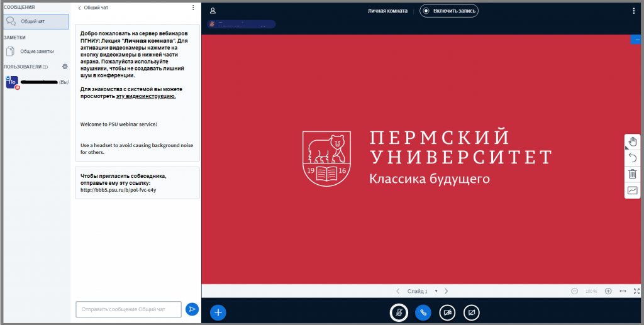The width and height of the screenshot is (644, 325).
Task: Go to the next slide arrow
Action: (x=447, y=291)
